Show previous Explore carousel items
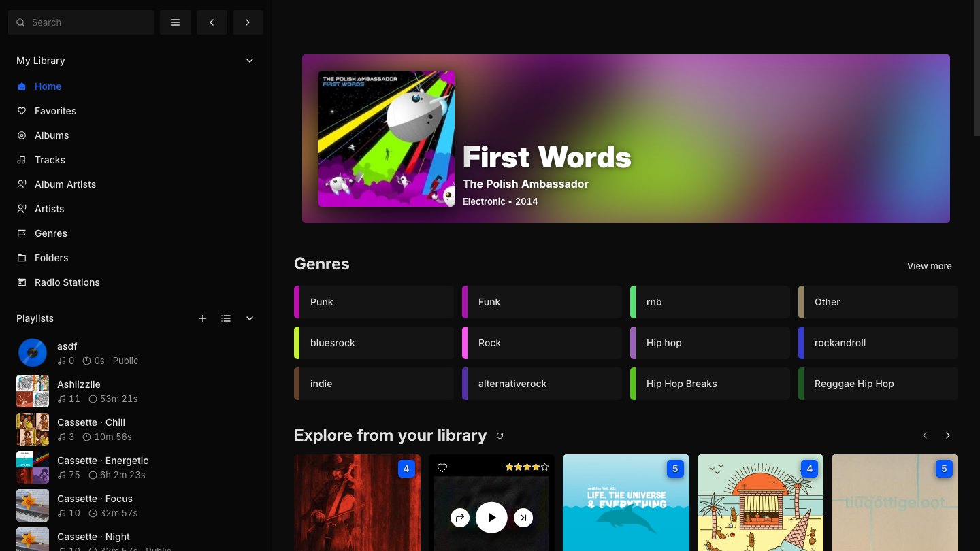This screenshot has height=551, width=980. point(925,435)
